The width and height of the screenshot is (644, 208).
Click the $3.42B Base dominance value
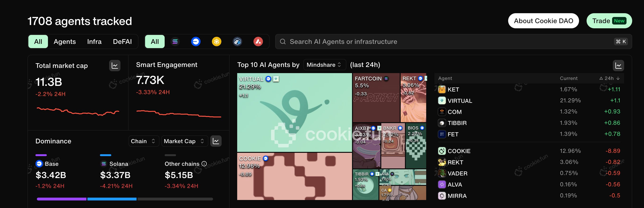pyautogui.click(x=51, y=175)
